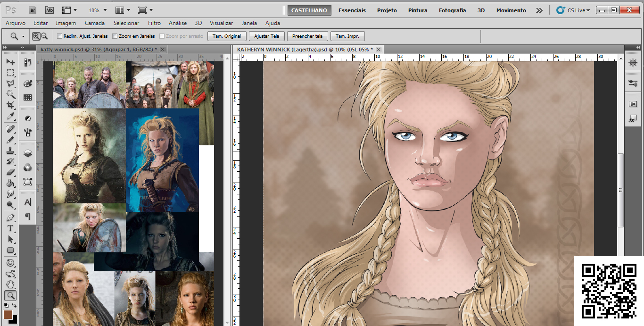Open the Camada menu
The height and width of the screenshot is (326, 644).
[x=95, y=23]
